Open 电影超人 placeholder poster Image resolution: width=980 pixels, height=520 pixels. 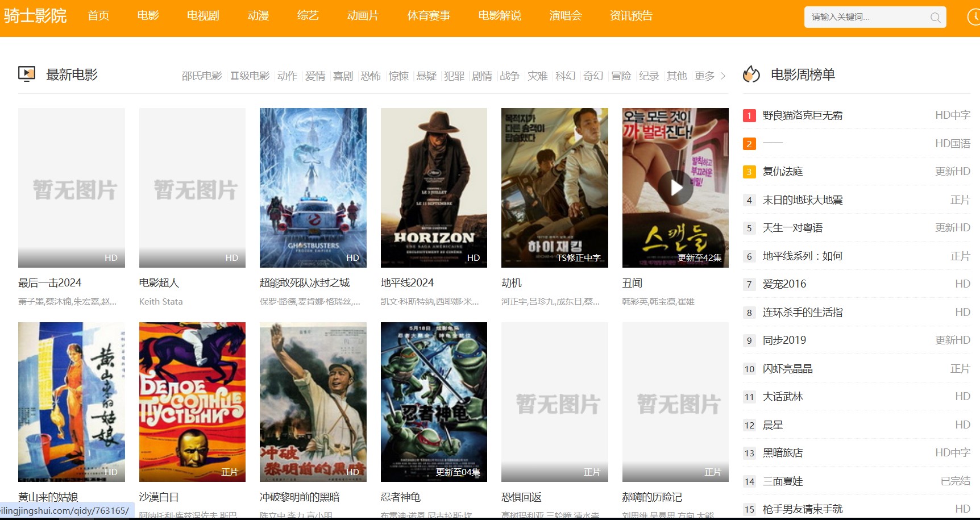click(192, 188)
